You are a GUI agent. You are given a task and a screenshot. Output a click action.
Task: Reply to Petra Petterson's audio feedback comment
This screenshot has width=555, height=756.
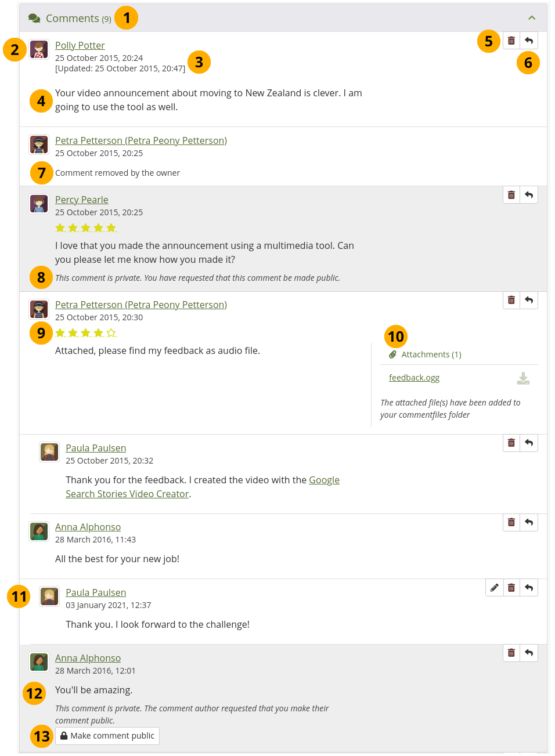click(x=529, y=300)
